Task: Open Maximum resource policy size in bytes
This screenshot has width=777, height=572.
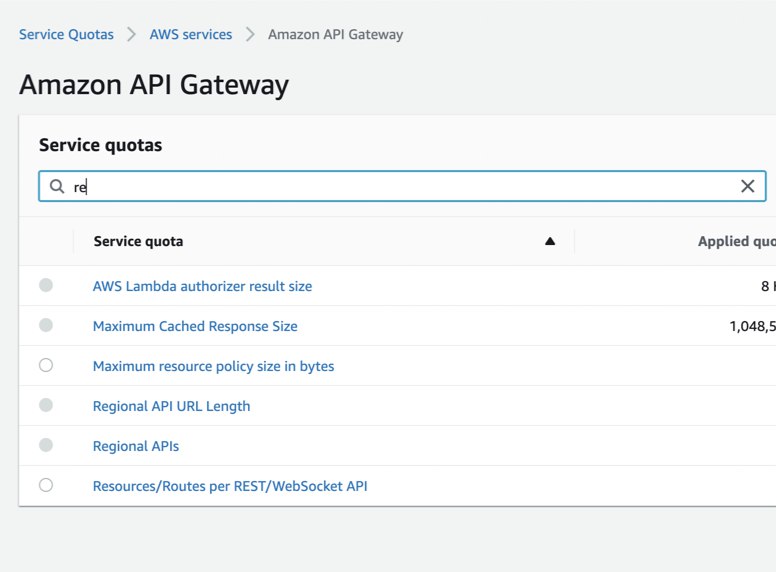Action: coord(214,366)
